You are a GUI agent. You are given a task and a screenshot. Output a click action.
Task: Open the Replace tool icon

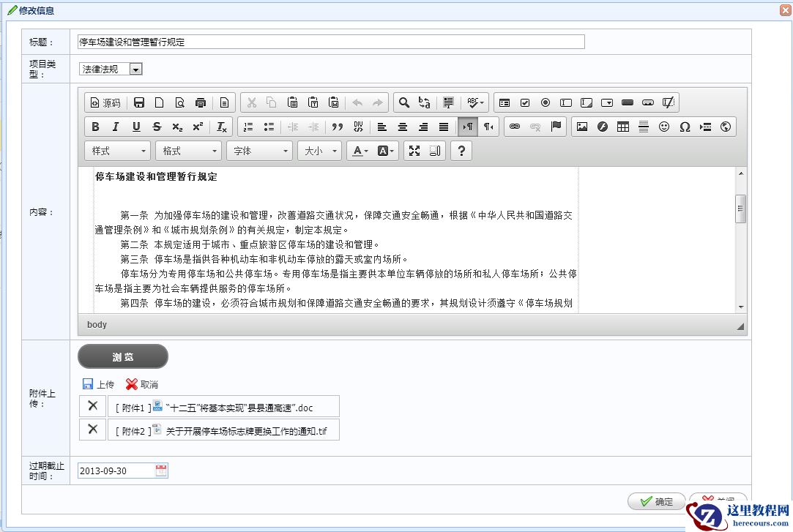pyautogui.click(x=424, y=102)
